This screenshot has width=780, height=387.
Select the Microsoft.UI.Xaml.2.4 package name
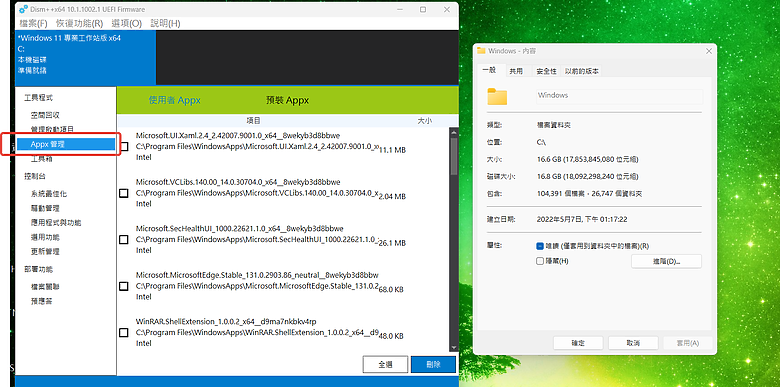tap(238, 135)
